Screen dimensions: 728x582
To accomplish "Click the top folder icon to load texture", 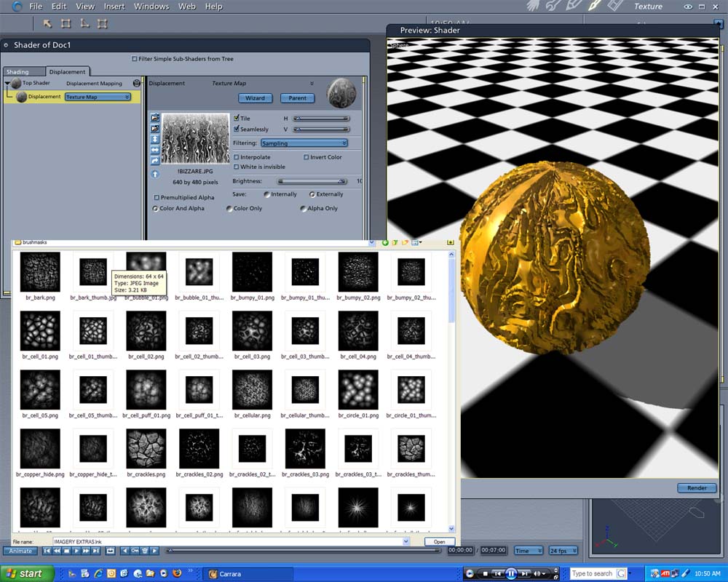I will coord(155,117).
